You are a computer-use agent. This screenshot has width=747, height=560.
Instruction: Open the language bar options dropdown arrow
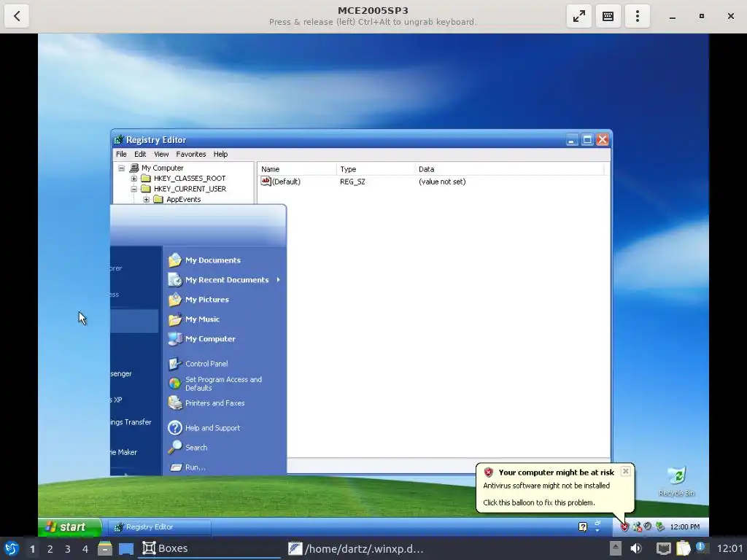pos(597,529)
